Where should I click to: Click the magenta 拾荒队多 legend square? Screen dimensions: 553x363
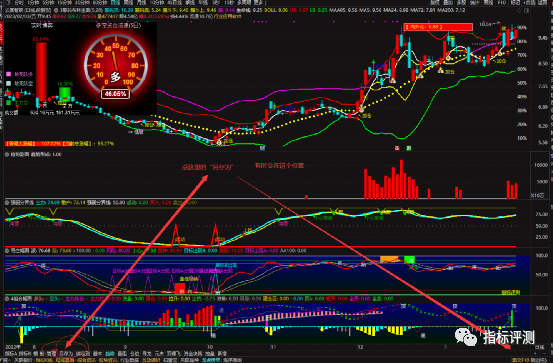click(x=8, y=74)
